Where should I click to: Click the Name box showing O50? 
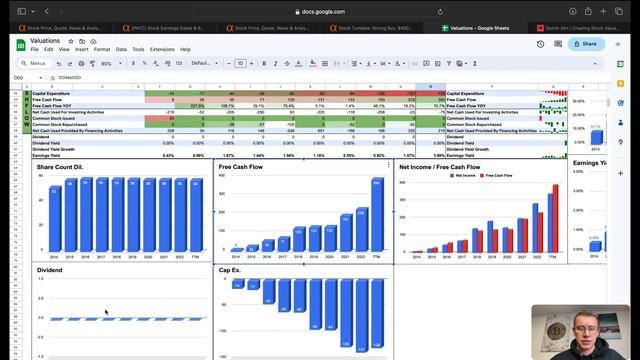(28, 78)
